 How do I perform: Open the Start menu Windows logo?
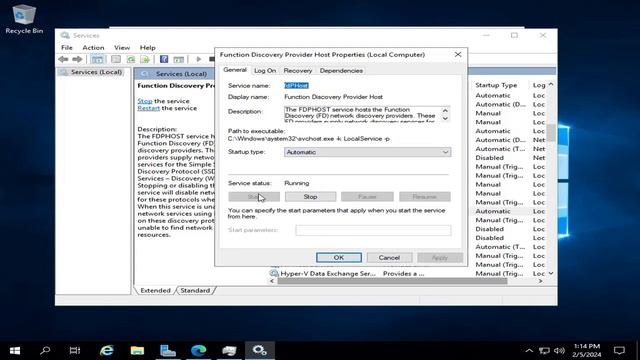(15, 351)
